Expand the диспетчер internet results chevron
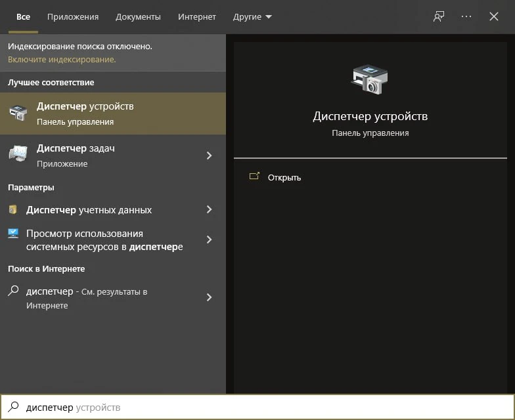Screen dimensions: 515x420 (209, 297)
